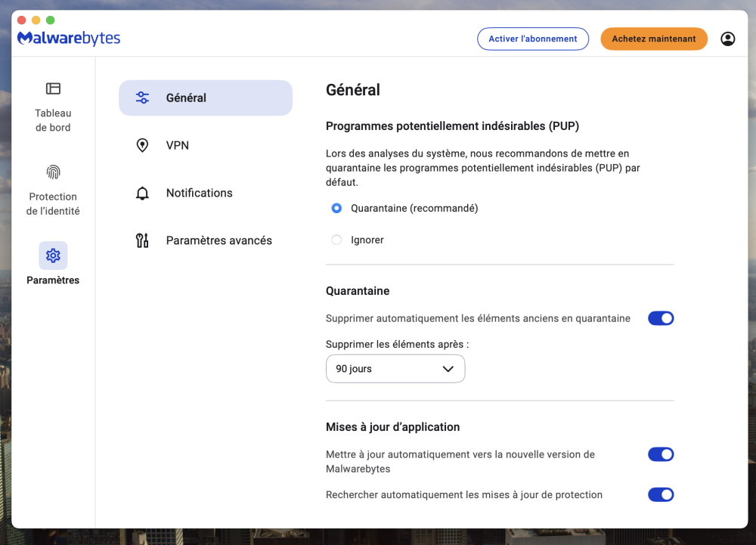Viewport: 756px width, 545px height.
Task: Choose the Ignorer radio option
Action: [x=337, y=240]
